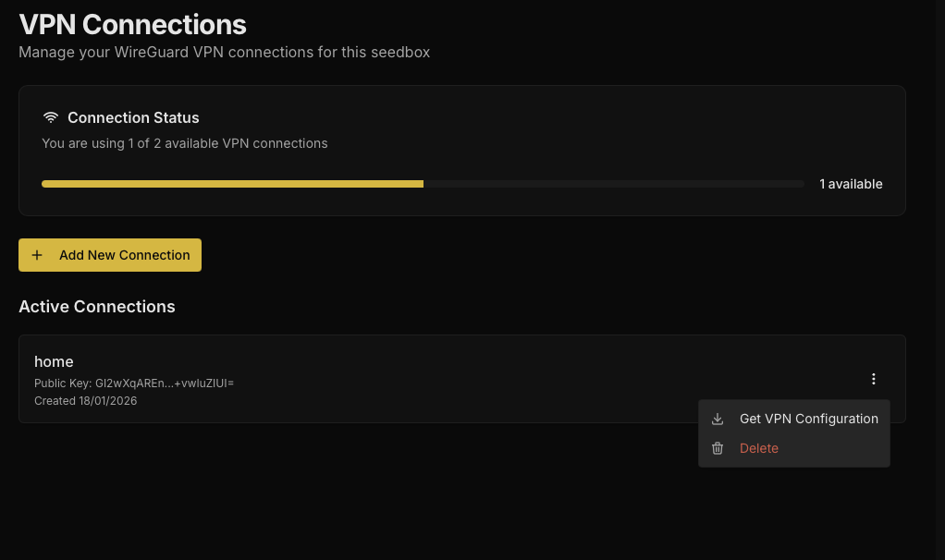The image size is (945, 560).
Task: Click the wifi Connection Status icon
Action: (x=51, y=117)
